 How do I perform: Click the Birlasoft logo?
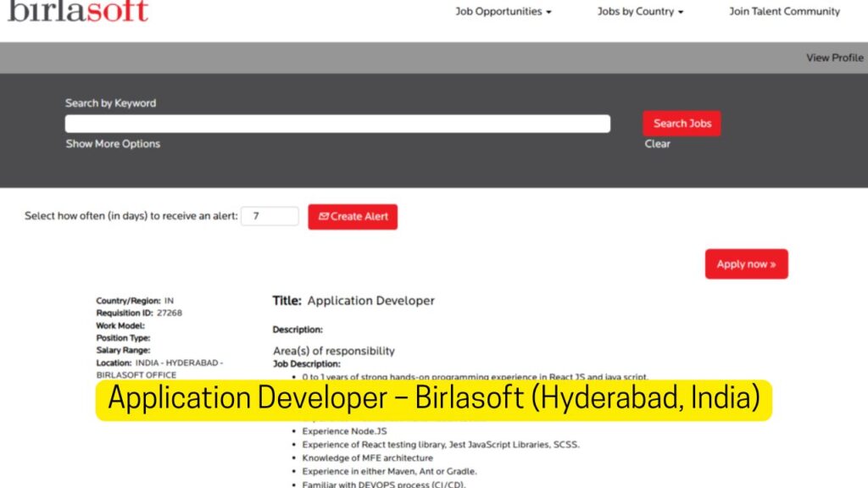point(78,11)
